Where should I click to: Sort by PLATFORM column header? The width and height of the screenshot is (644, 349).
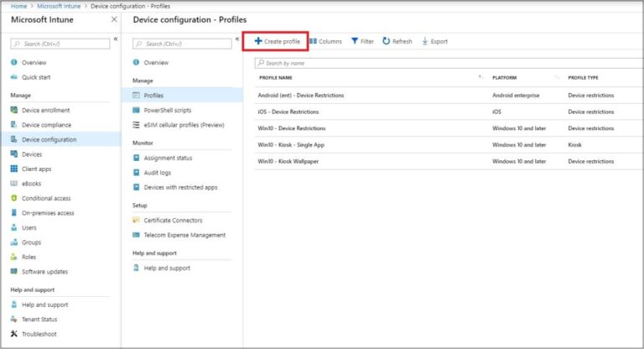click(504, 78)
